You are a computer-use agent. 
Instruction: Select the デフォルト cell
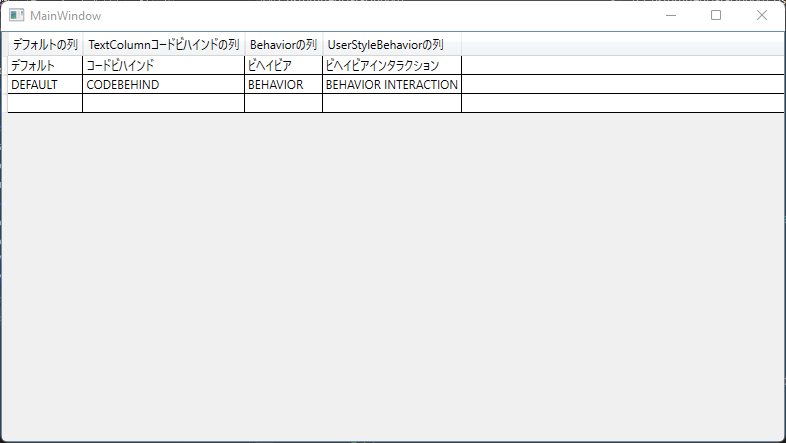click(x=45, y=66)
